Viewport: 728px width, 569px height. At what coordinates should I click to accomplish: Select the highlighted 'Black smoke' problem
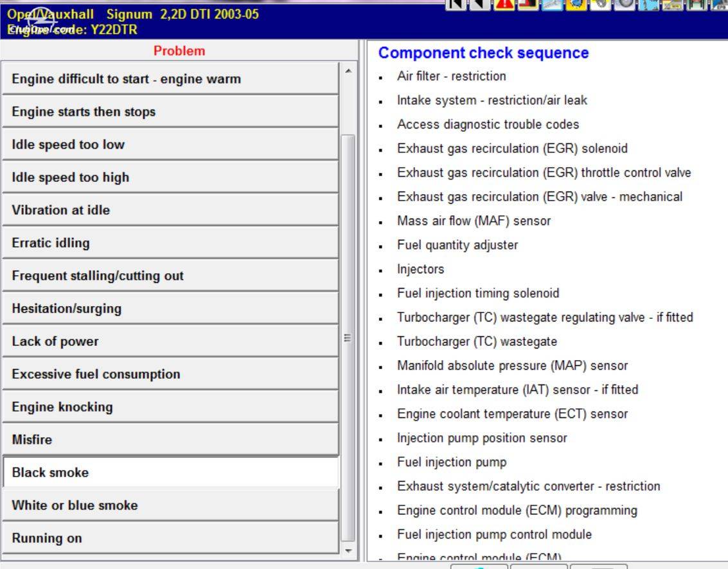tap(170, 473)
